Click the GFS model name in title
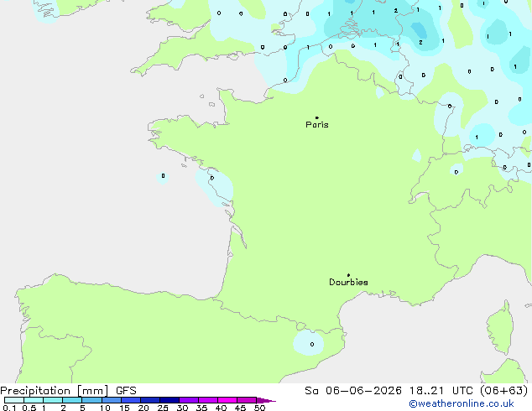 (x=126, y=391)
